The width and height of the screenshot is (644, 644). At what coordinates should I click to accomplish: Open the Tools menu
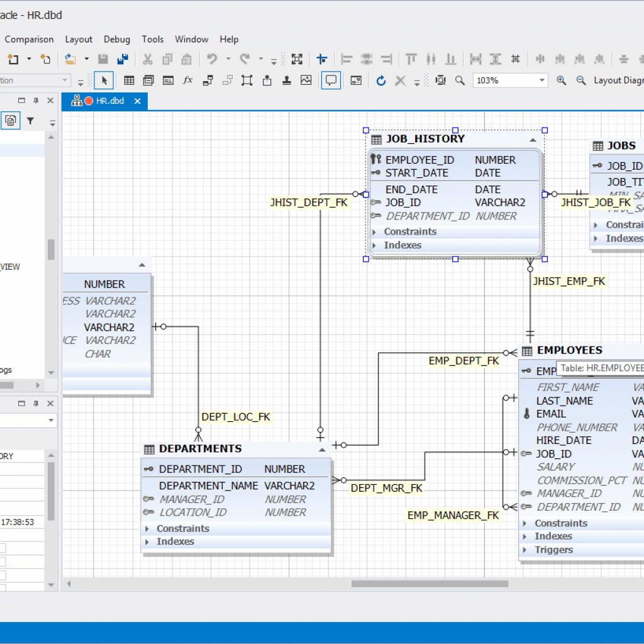click(x=152, y=40)
